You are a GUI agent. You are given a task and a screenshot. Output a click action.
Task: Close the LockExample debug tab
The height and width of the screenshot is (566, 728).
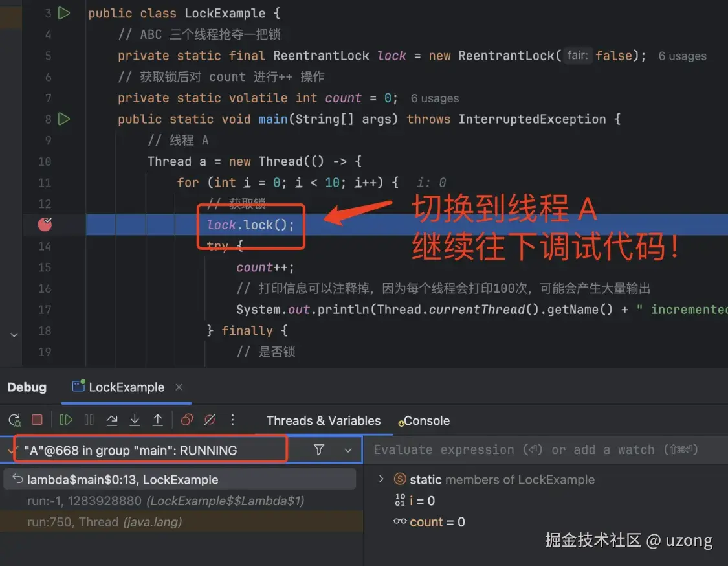pyautogui.click(x=179, y=387)
